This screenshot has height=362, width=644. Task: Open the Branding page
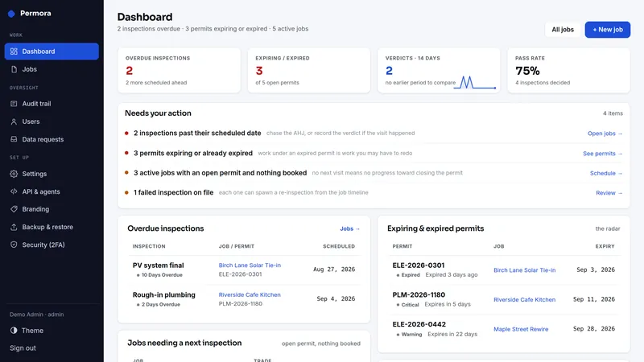pos(52,209)
